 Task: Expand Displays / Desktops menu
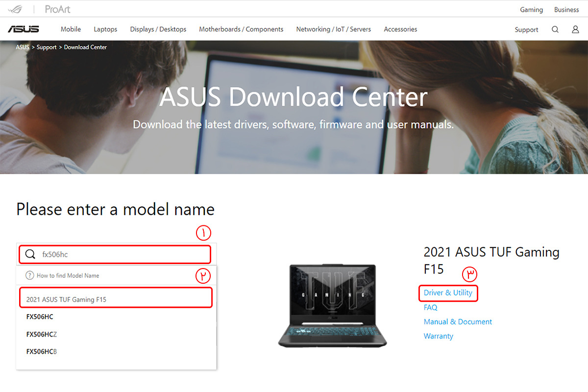(x=158, y=29)
